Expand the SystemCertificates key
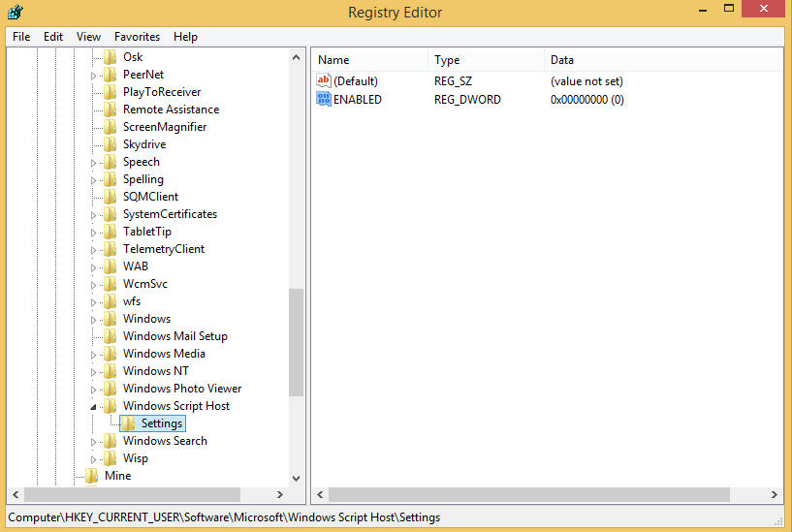Screen dimensions: 792x532 click(93, 215)
